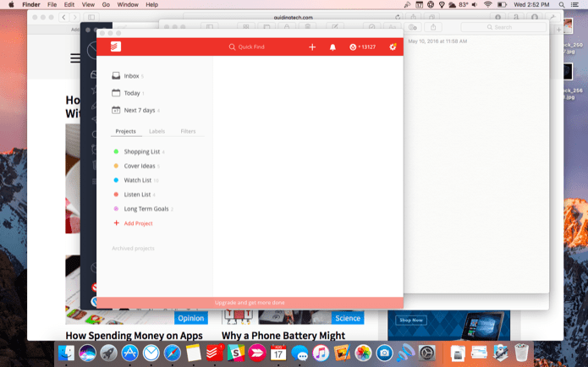Screen dimensions: 588x367
Task: Click the blue Watch List color dot
Action: (116, 180)
